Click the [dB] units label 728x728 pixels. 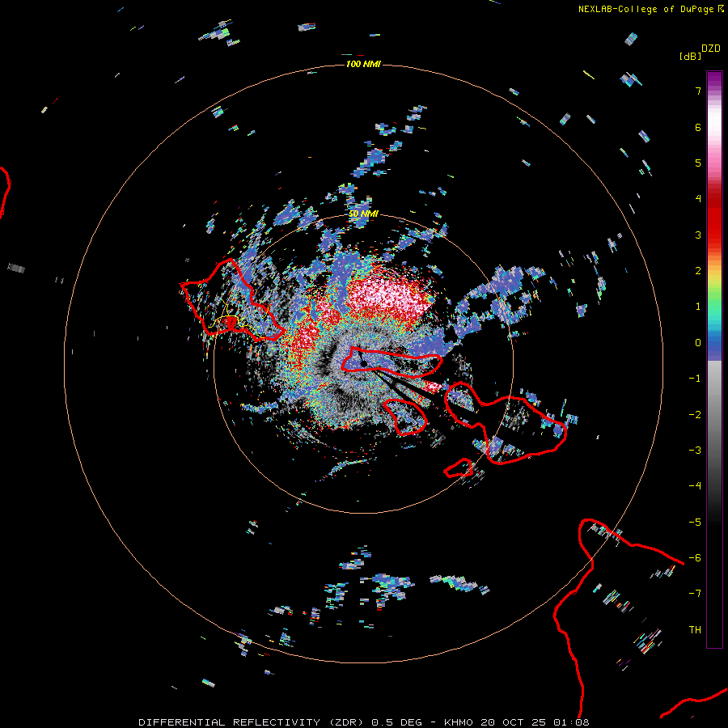click(690, 56)
